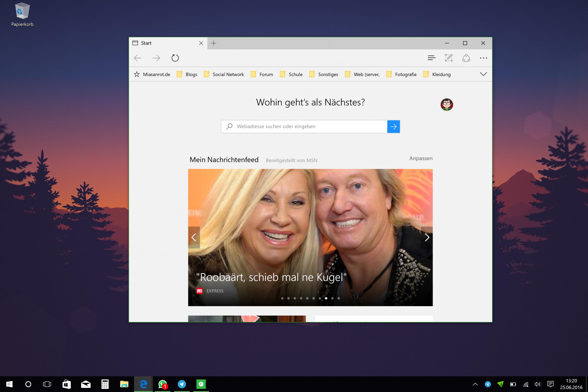Show the next news carousel slide
588x392 pixels.
[427, 237]
